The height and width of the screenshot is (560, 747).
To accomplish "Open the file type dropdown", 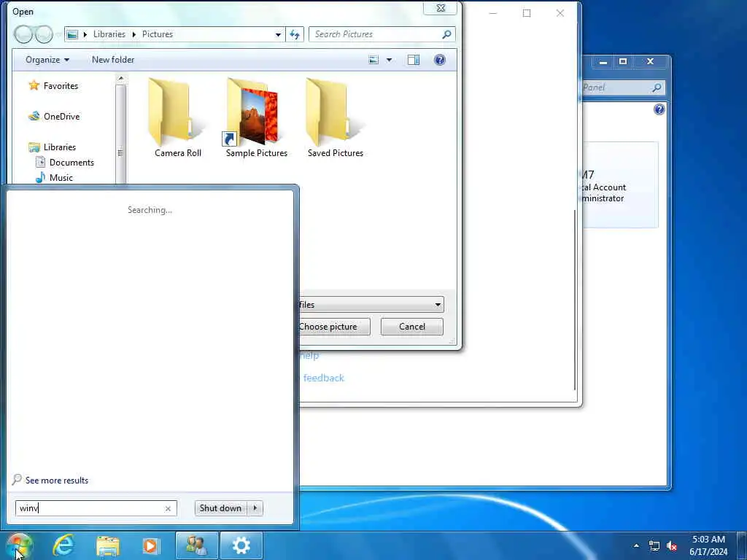I will point(371,305).
